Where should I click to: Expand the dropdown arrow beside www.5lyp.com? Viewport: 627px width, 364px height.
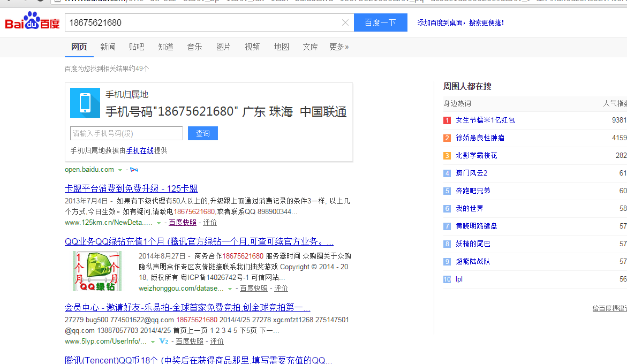click(153, 342)
